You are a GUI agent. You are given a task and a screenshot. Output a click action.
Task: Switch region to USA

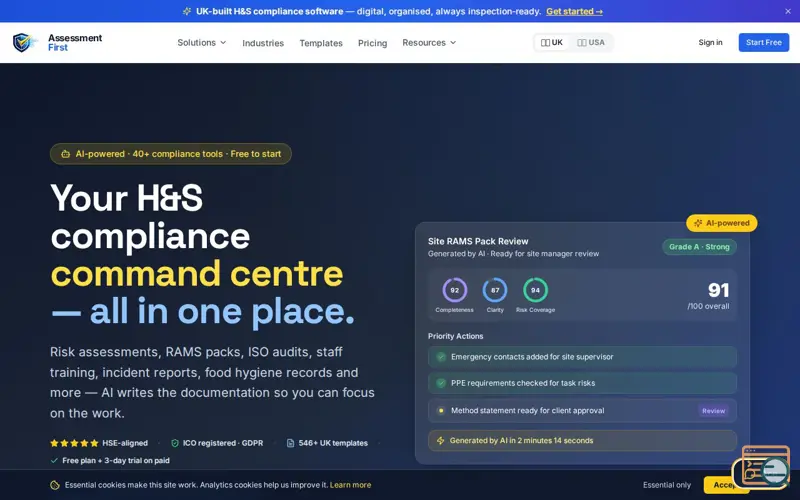(x=591, y=42)
